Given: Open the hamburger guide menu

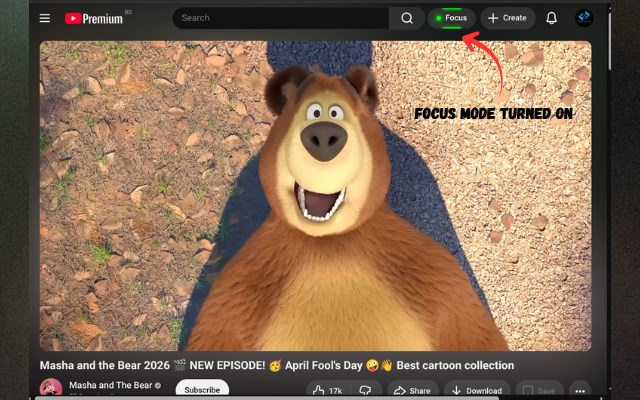Looking at the screenshot, I should click(45, 18).
